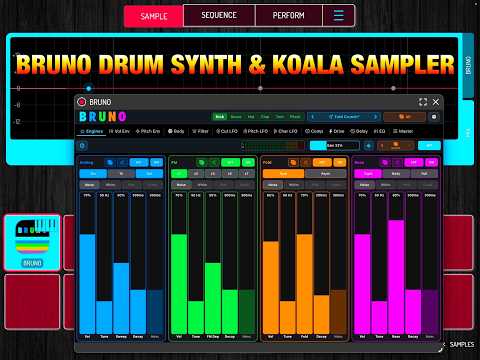Screen dimensions: 480x360
Task: Switch to the SEQUENCE tab
Action: point(219,15)
